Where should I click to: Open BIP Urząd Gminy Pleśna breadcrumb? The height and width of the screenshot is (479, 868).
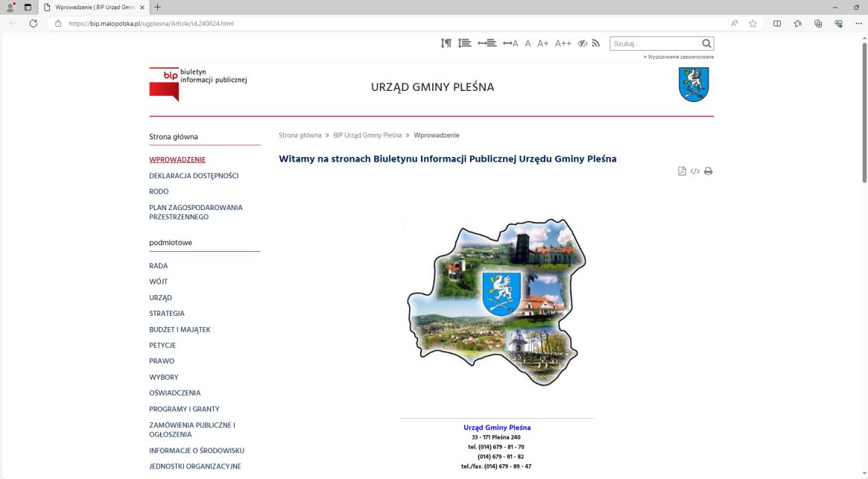pyautogui.click(x=367, y=135)
